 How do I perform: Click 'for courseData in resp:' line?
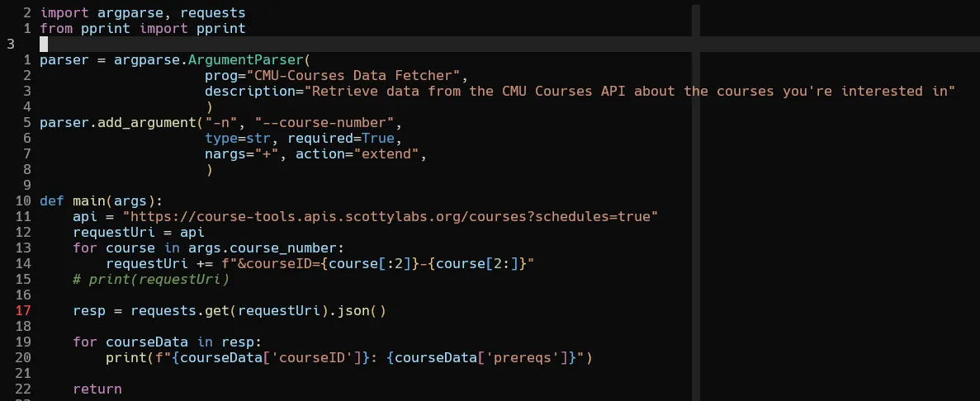pos(168,342)
